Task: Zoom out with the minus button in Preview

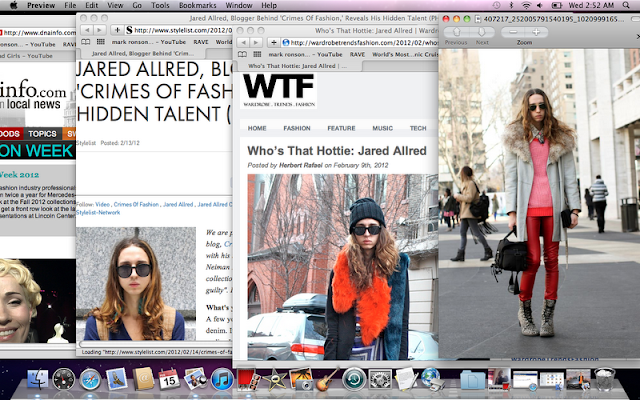Action: click(513, 32)
